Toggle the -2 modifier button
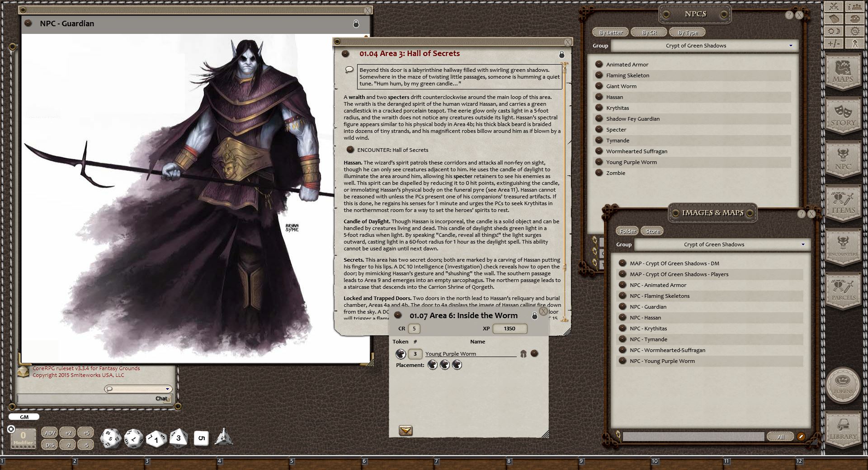Viewport: 868px width, 470px height. tap(68, 445)
